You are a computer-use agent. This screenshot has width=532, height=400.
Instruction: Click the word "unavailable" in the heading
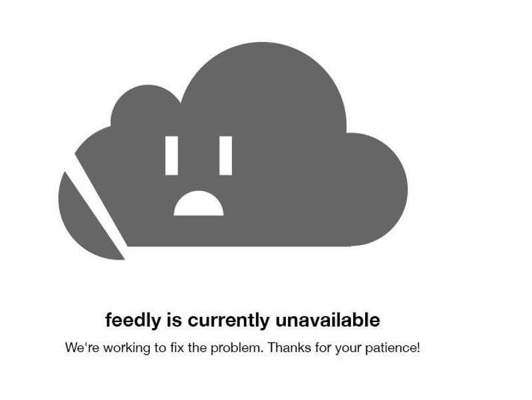point(328,319)
